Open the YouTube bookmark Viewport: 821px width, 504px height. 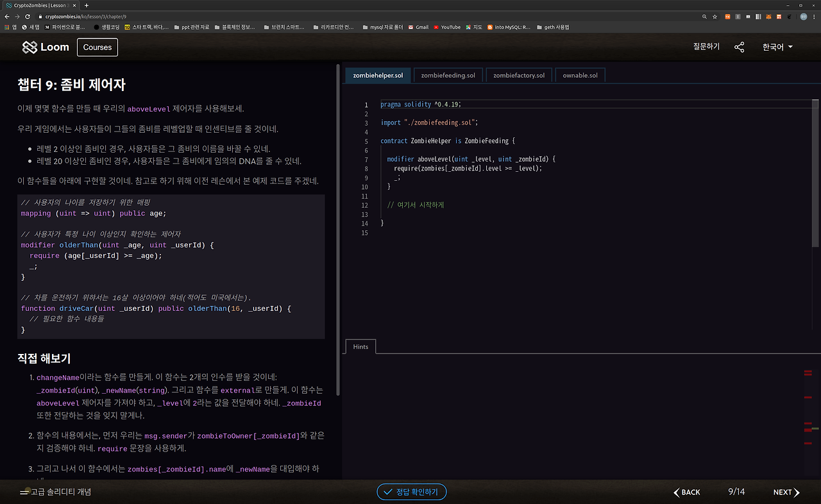coord(447,27)
